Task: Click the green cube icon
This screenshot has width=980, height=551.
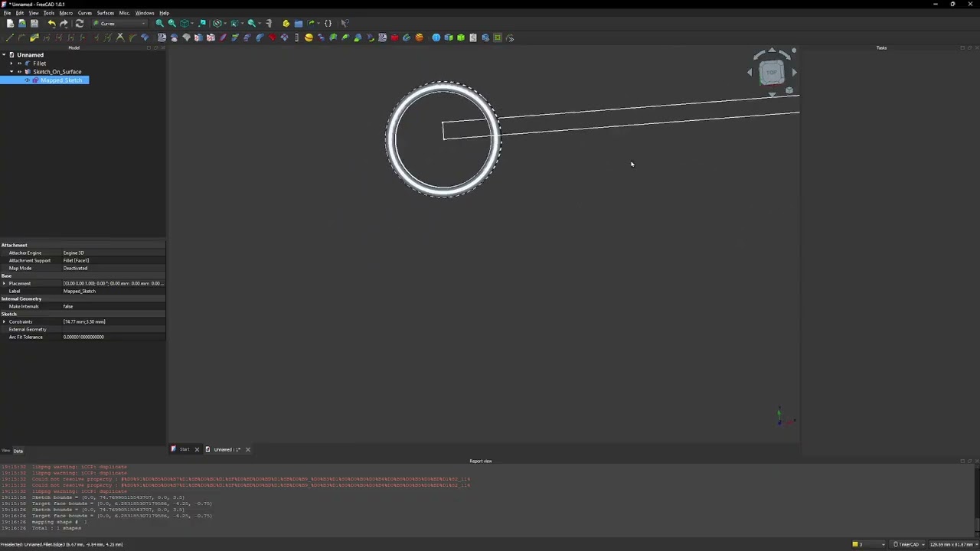Action: pos(461,37)
